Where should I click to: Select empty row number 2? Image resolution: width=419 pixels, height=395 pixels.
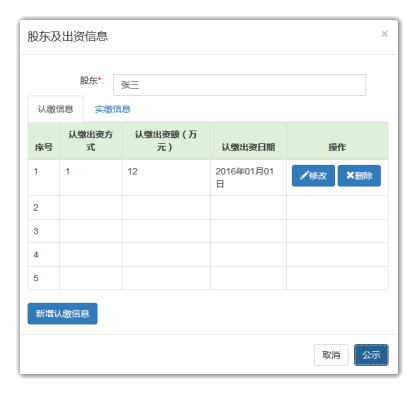coord(208,207)
